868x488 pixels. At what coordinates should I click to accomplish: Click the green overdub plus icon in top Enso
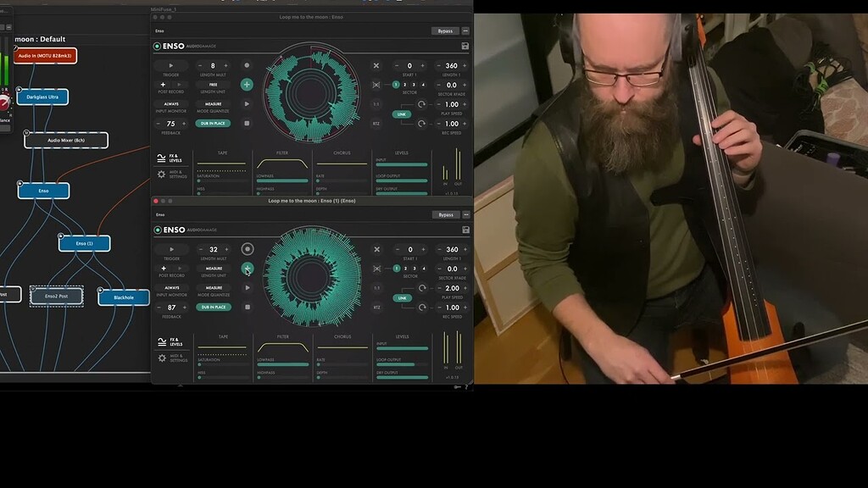[x=248, y=85]
